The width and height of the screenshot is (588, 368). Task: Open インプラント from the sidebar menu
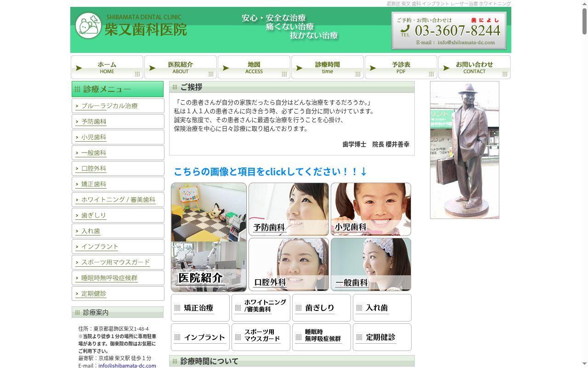coord(118,247)
